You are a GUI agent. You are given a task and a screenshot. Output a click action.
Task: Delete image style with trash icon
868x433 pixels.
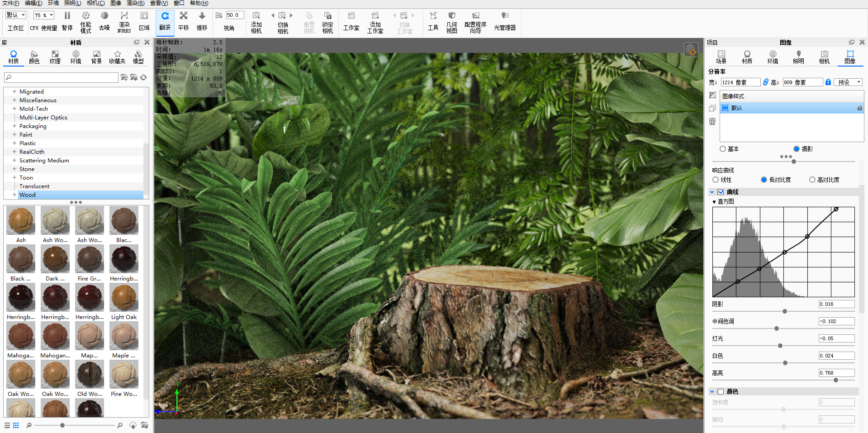(x=712, y=121)
